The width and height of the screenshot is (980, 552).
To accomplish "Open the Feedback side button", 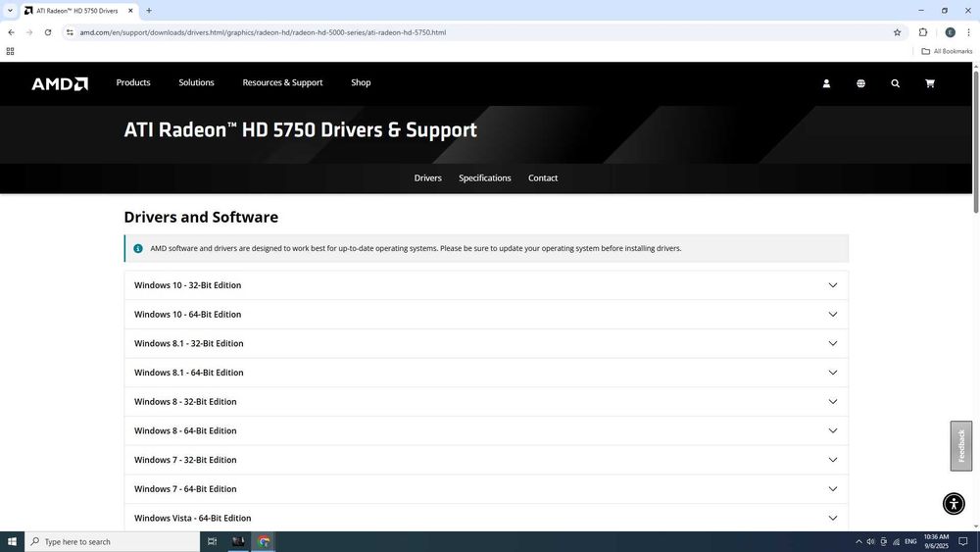I will pos(961,446).
